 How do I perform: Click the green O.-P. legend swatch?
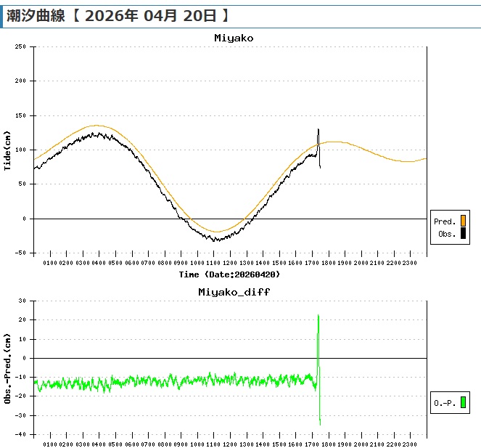tap(463, 402)
